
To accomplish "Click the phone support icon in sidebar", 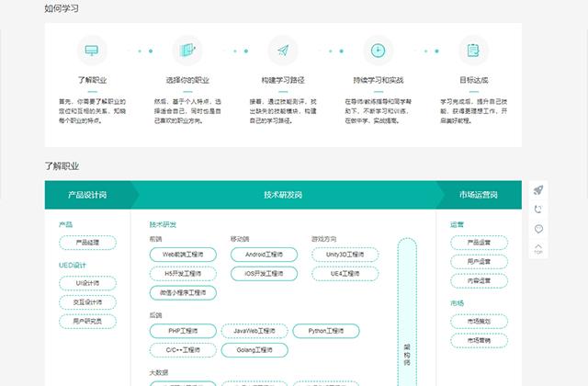I will coord(538,210).
